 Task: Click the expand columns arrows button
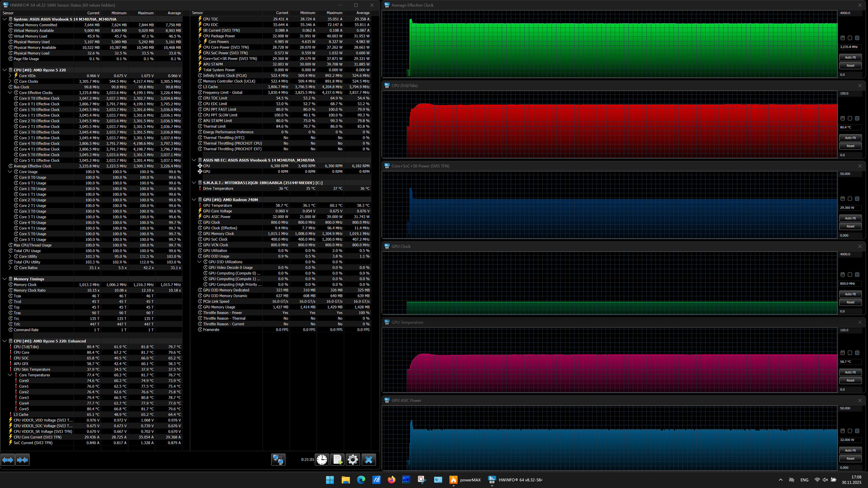coord(8,459)
